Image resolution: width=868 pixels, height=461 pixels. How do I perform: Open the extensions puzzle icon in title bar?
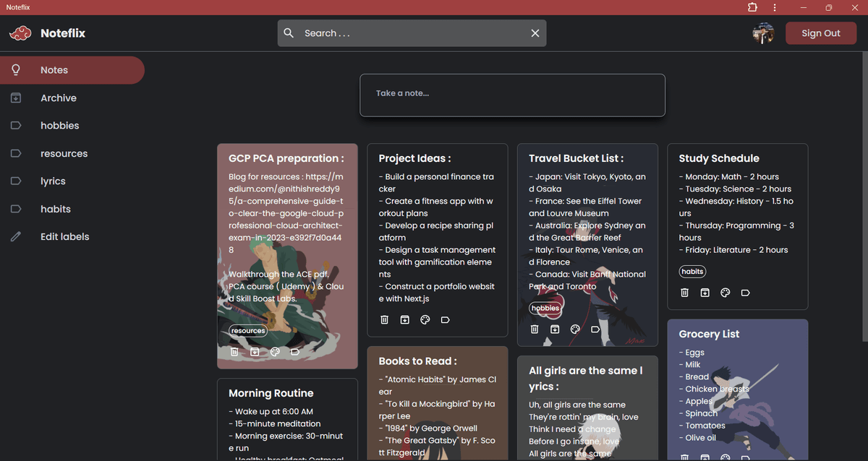pyautogui.click(x=753, y=7)
